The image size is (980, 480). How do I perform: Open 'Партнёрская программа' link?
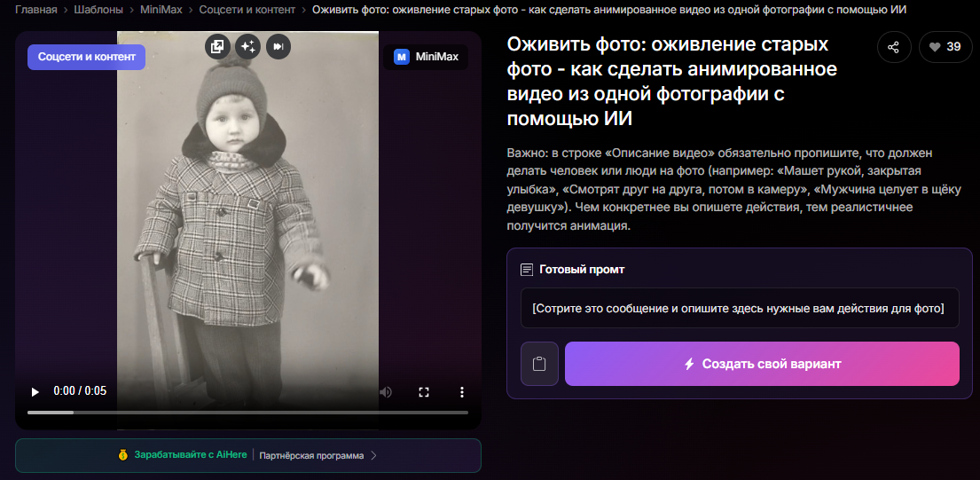[311, 456]
